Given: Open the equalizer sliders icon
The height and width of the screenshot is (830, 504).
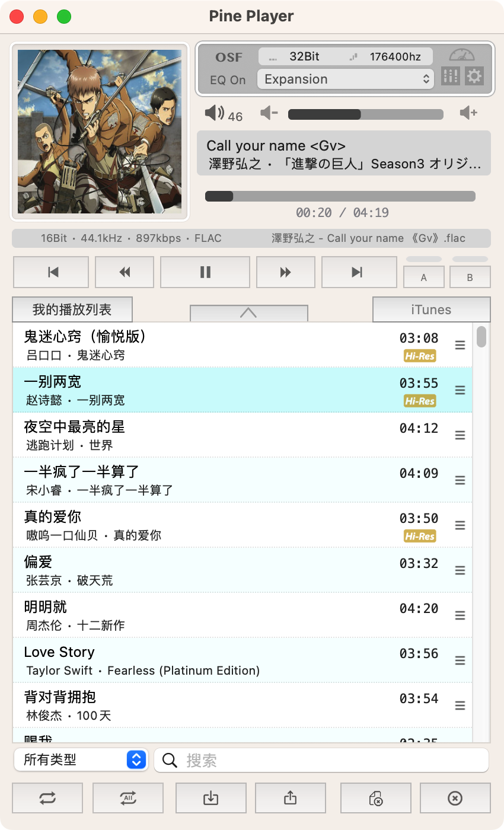Looking at the screenshot, I should [451, 76].
